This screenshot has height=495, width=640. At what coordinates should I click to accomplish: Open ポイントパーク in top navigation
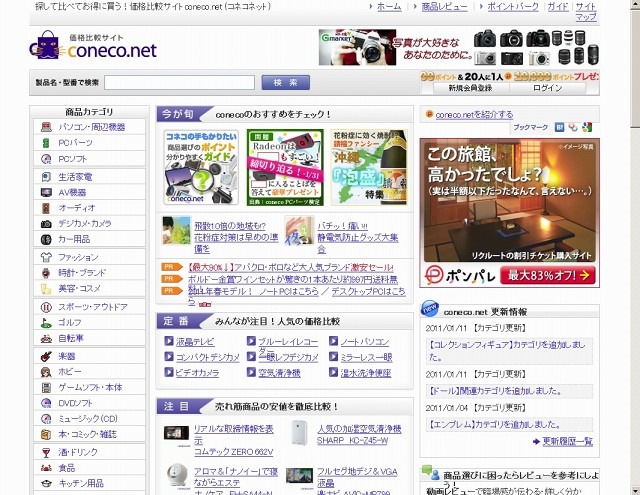(x=513, y=7)
